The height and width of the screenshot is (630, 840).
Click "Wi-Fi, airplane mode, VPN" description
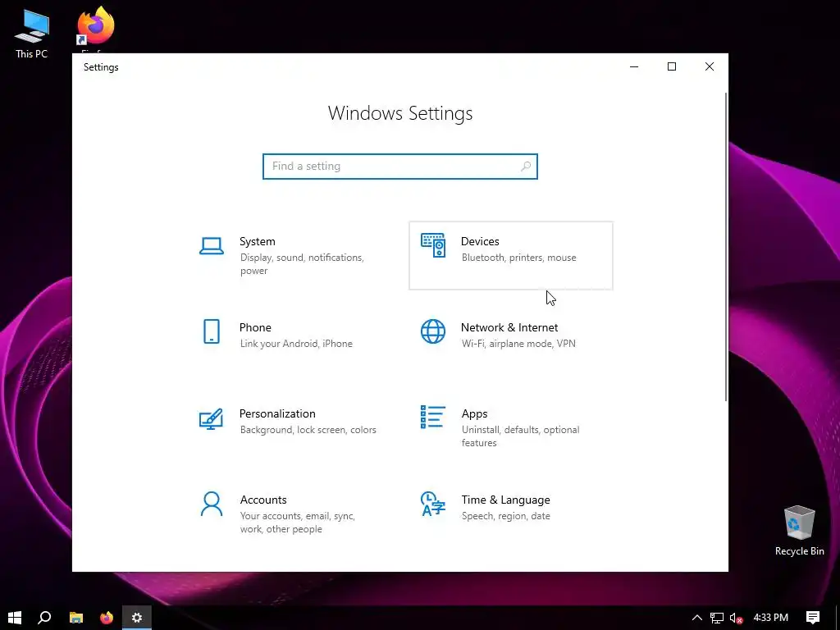click(x=518, y=344)
